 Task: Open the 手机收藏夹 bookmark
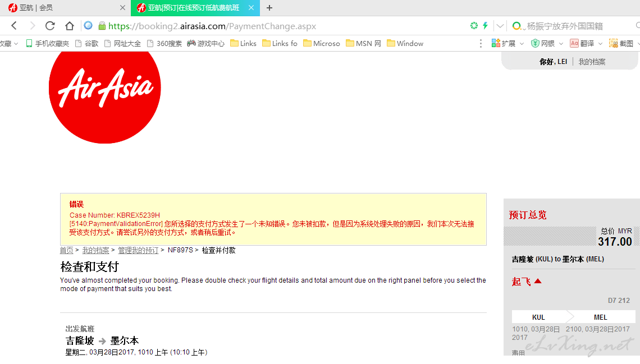47,43
